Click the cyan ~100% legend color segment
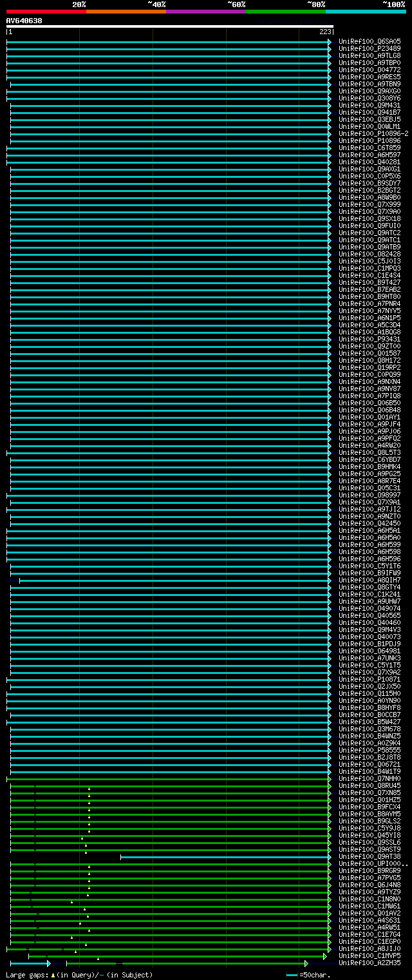The height and width of the screenshot is (980, 412). [366, 12]
